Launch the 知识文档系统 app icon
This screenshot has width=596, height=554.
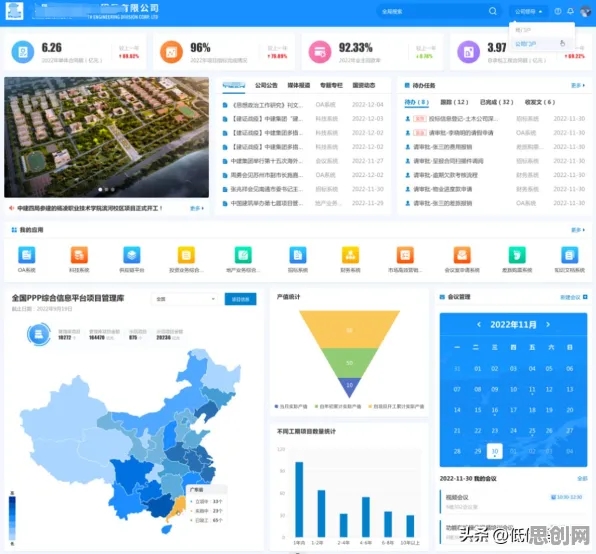click(569, 255)
